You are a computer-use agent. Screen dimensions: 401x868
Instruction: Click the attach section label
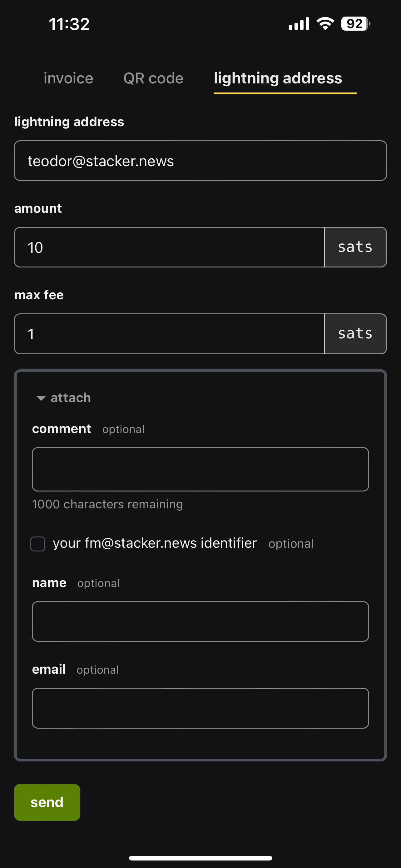click(x=71, y=398)
